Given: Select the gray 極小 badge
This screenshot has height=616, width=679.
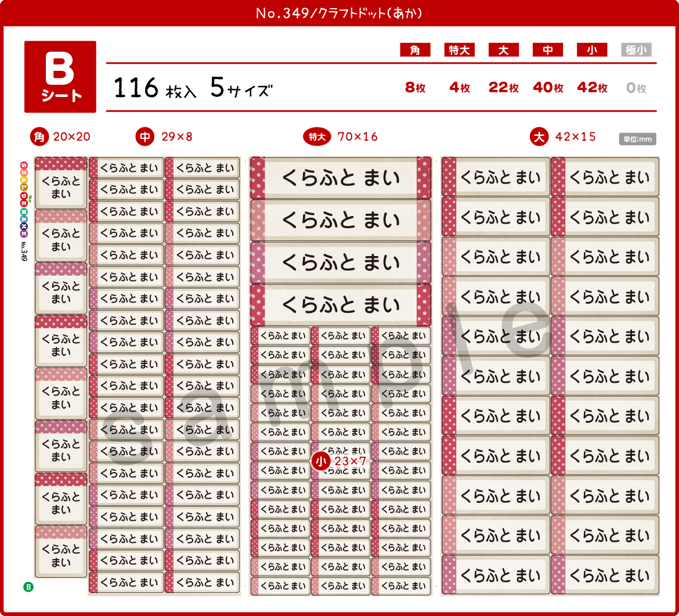Looking at the screenshot, I should (635, 50).
